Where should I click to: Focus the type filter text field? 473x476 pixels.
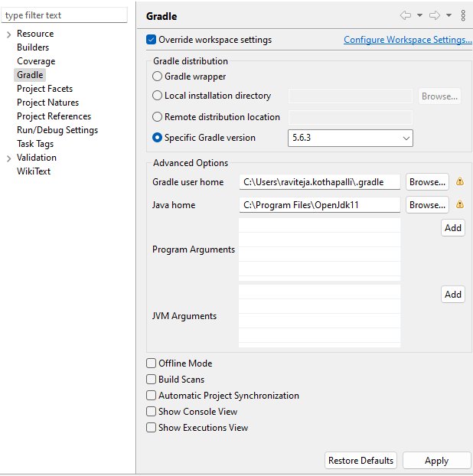point(64,15)
